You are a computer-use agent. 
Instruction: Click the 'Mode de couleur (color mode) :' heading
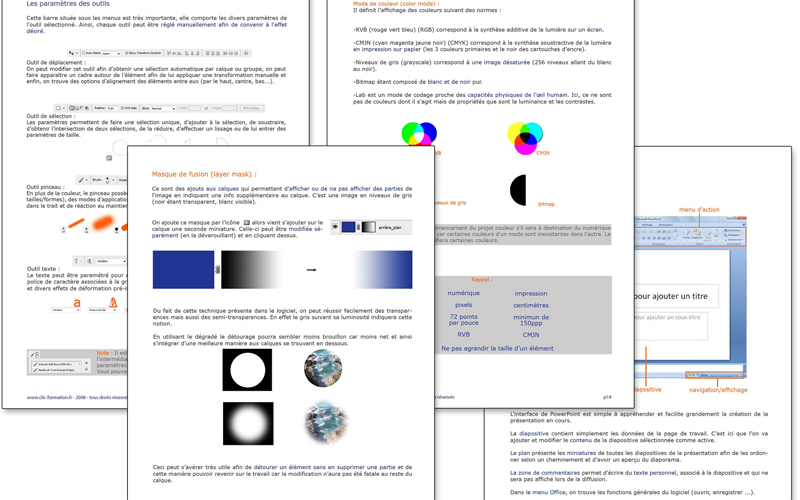point(396,4)
